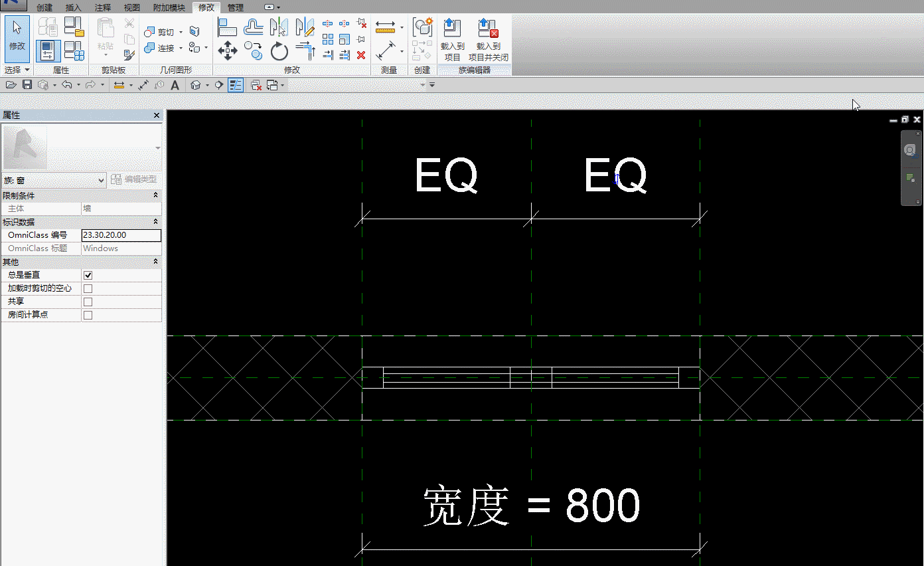Viewport: 924px width, 566px height.
Task: Activate the Rotate tool
Action: (x=279, y=51)
